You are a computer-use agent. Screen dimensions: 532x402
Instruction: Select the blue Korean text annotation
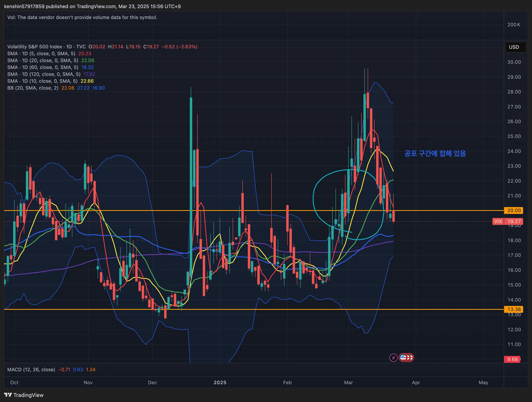click(x=435, y=154)
